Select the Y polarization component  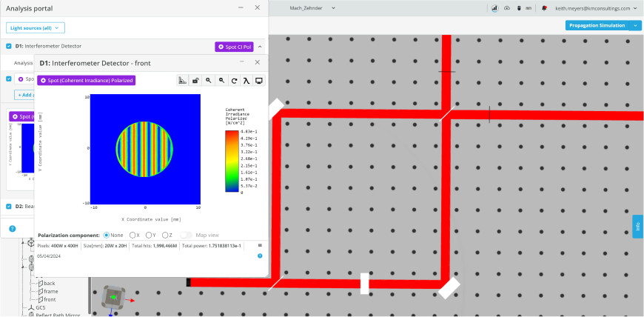click(x=148, y=236)
